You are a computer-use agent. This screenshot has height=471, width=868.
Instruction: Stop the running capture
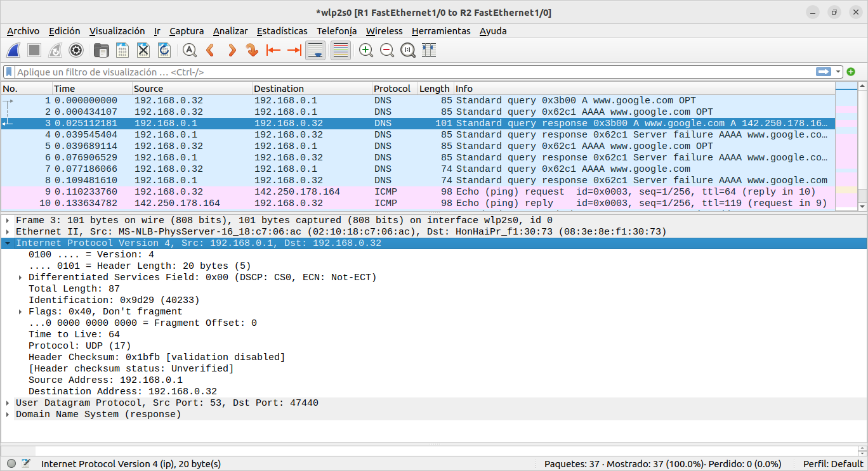tap(34, 50)
